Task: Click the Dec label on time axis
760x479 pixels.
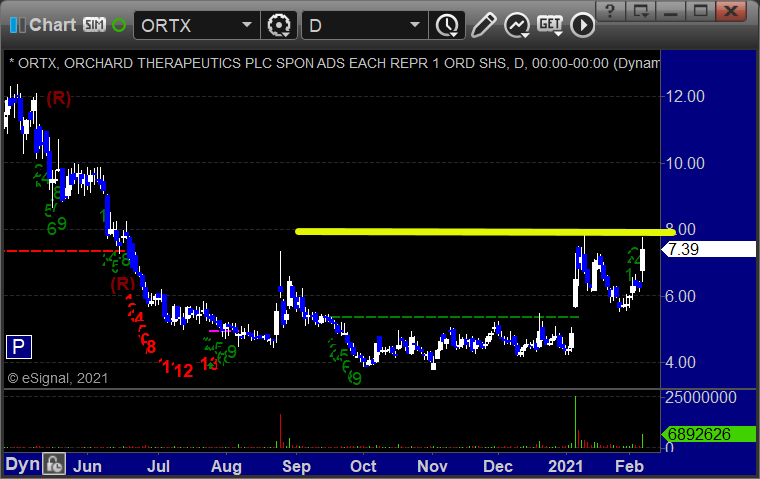Action: pyautogui.click(x=498, y=466)
